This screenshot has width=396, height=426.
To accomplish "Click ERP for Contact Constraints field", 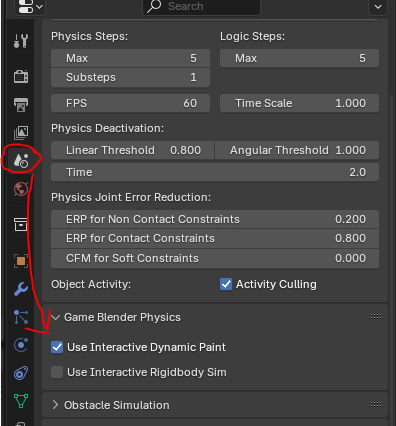I will (x=215, y=238).
